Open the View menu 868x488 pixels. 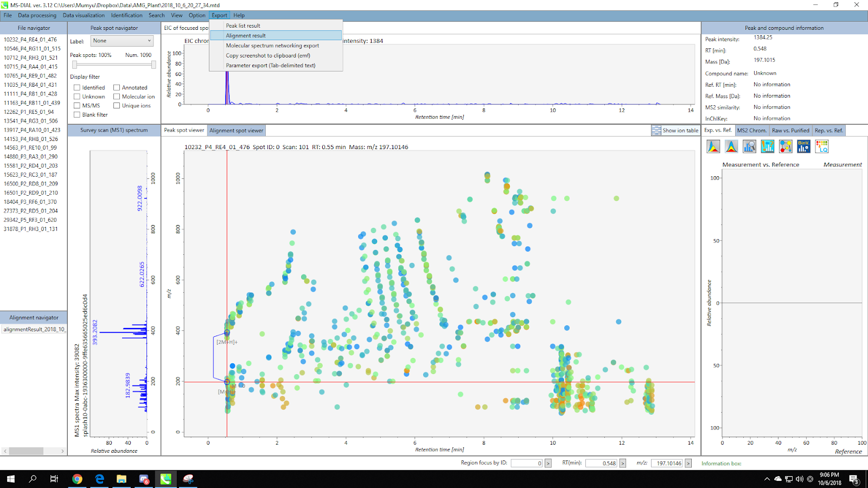pos(177,15)
